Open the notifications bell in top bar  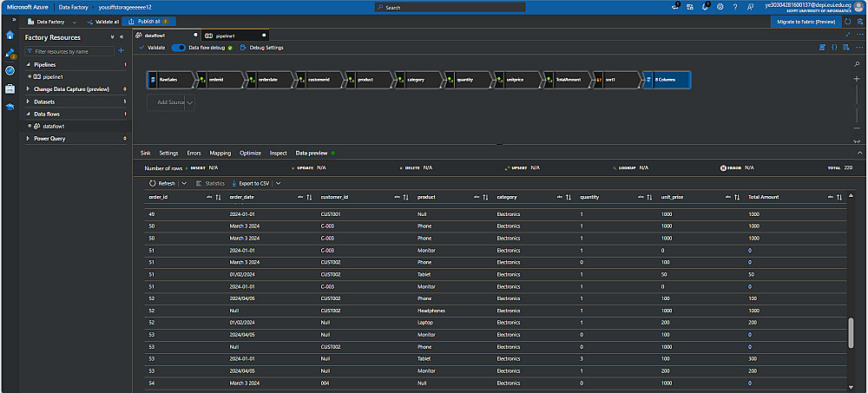pos(705,7)
